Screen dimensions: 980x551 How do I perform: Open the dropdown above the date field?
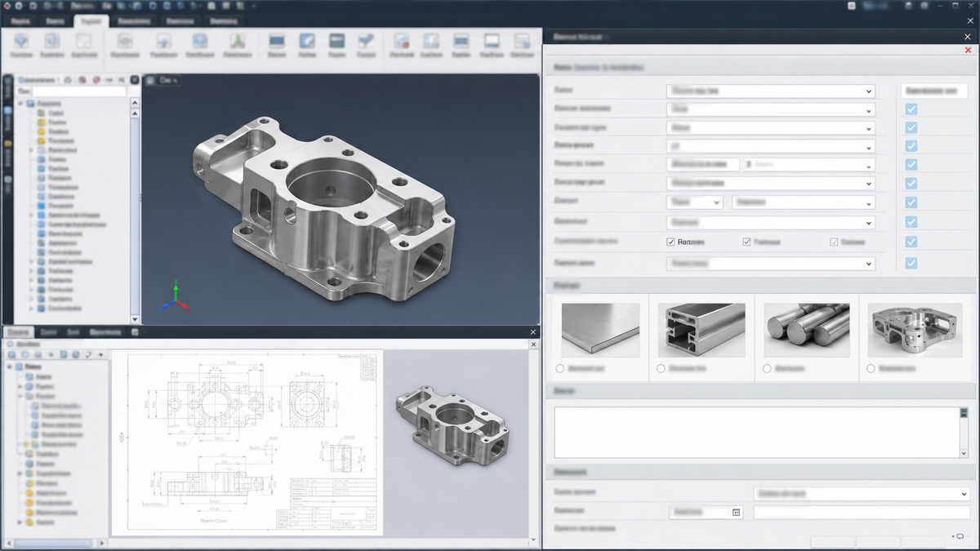861,494
